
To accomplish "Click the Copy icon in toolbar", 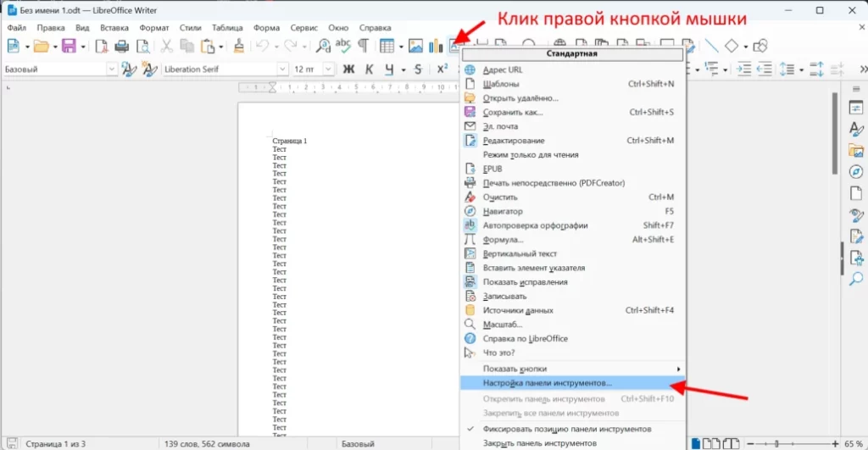I will (187, 46).
